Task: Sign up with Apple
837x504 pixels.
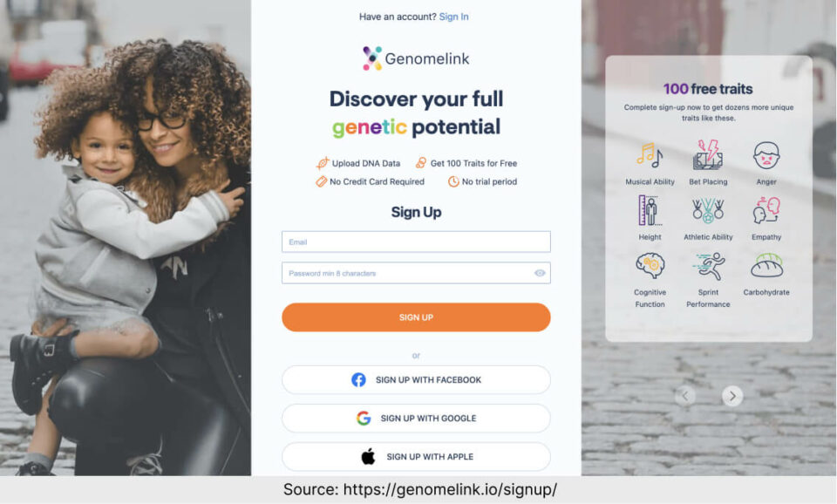Action: tap(416, 457)
